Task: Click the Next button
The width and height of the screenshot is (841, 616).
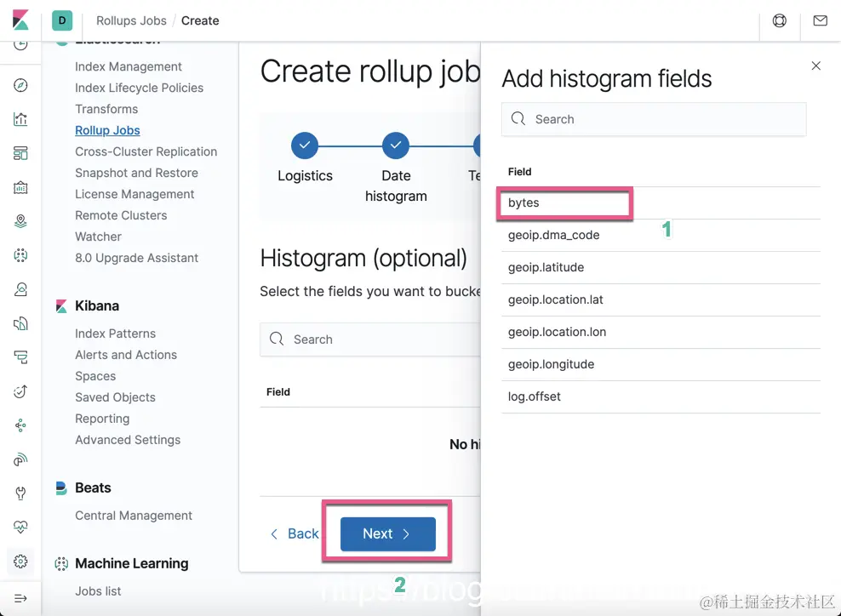Action: pos(388,534)
